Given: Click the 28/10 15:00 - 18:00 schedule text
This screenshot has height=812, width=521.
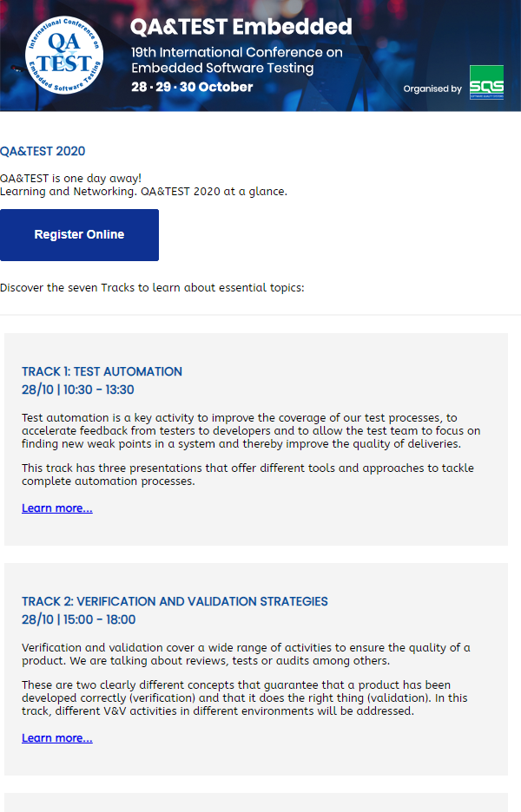Looking at the screenshot, I should (x=79, y=619).
